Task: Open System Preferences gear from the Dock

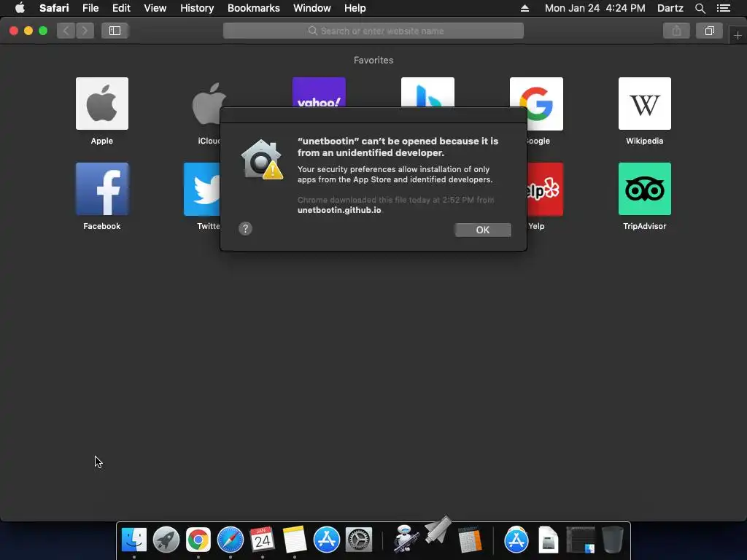Action: [x=358, y=540]
